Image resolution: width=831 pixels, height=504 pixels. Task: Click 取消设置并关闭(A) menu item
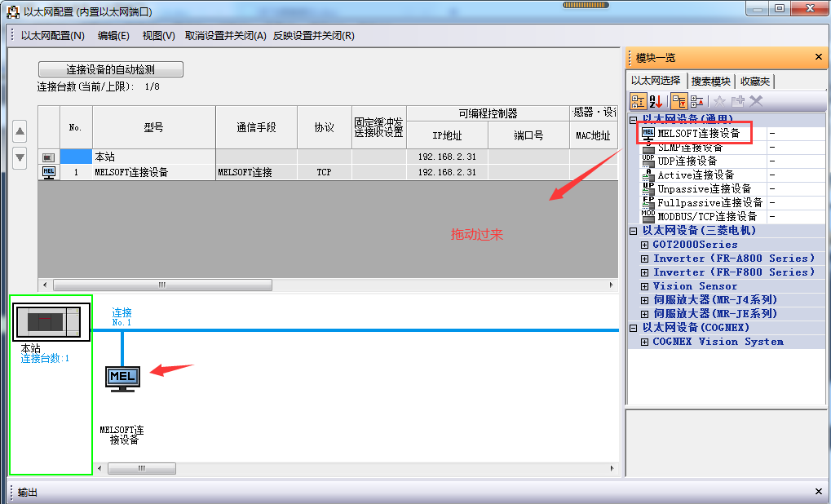pos(225,36)
